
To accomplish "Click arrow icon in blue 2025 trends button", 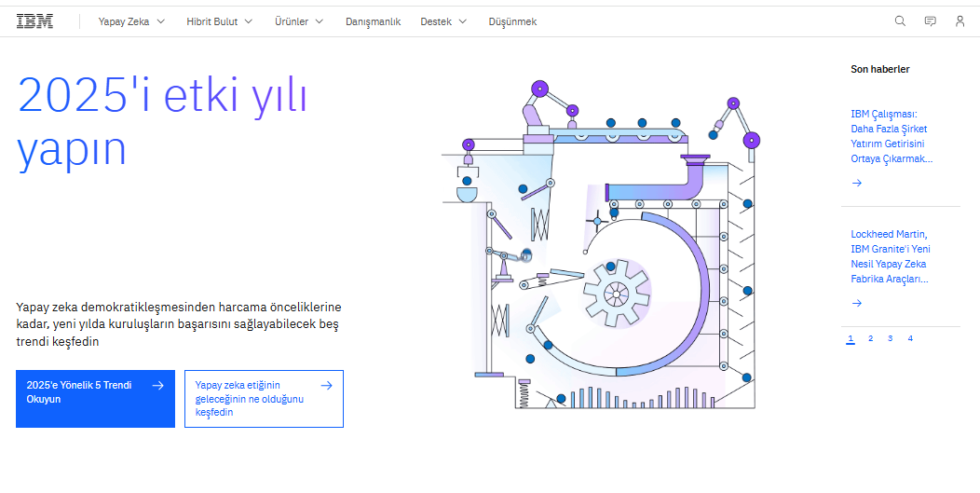I will click(158, 385).
